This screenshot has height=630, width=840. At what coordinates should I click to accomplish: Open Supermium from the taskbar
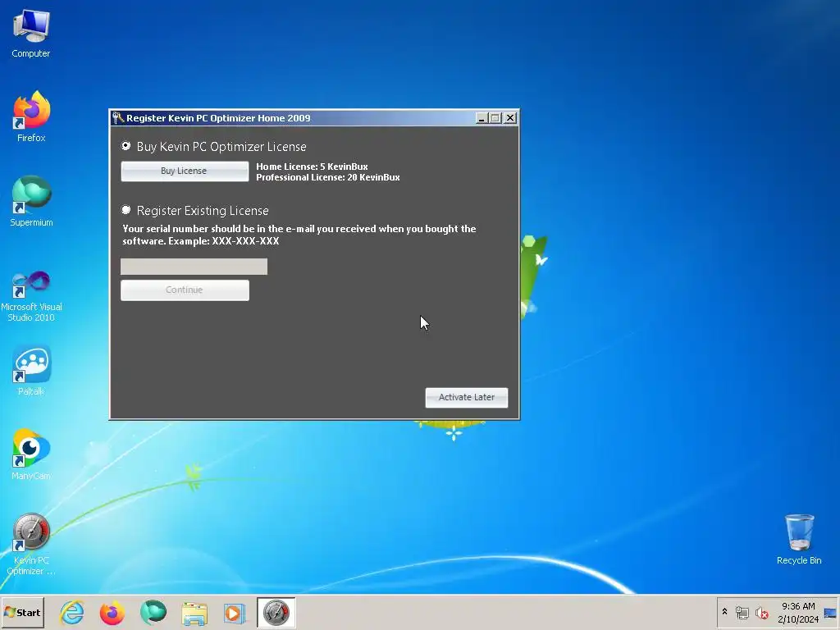[x=153, y=612]
